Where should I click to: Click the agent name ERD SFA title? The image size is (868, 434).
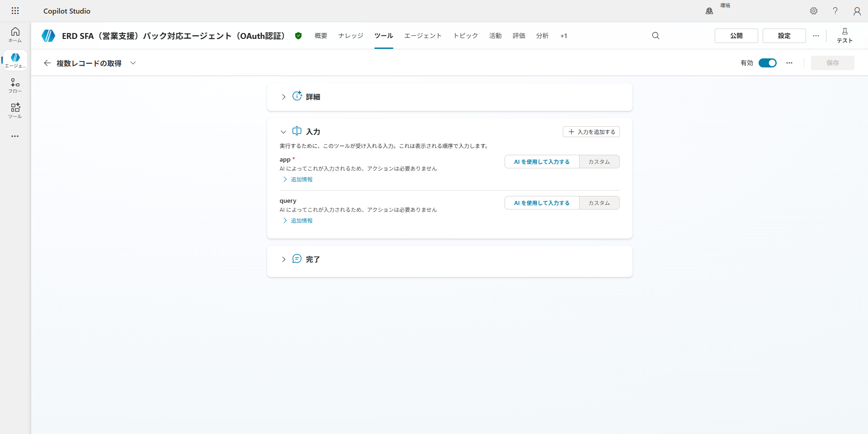(x=174, y=36)
